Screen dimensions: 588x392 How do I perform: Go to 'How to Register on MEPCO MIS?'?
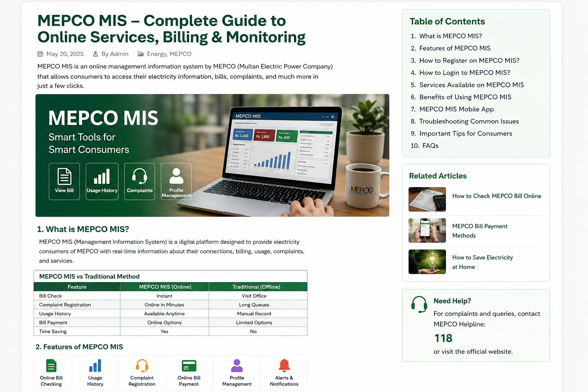click(469, 60)
